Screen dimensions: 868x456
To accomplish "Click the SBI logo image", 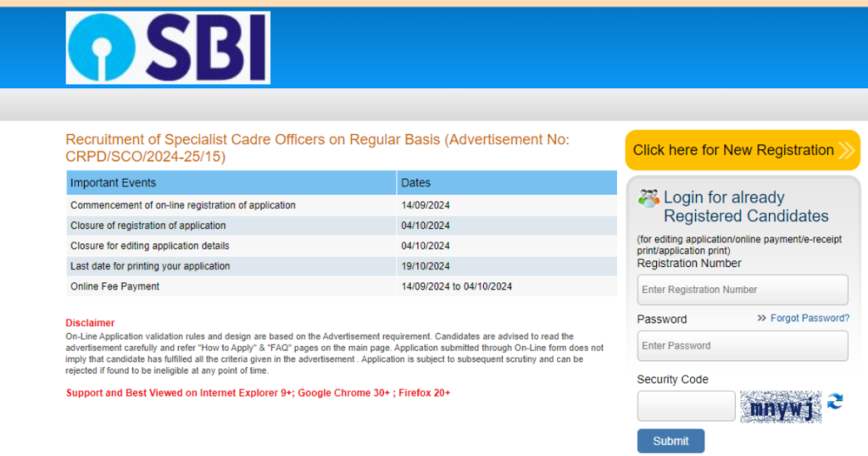I will [168, 47].
